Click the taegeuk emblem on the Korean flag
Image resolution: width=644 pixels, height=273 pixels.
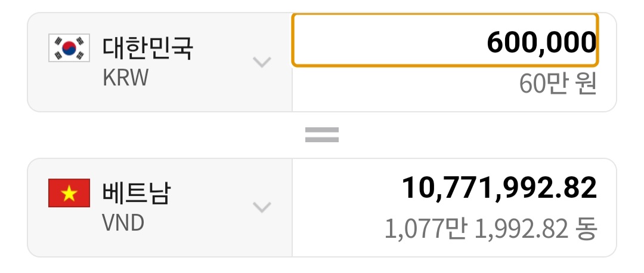click(x=69, y=48)
